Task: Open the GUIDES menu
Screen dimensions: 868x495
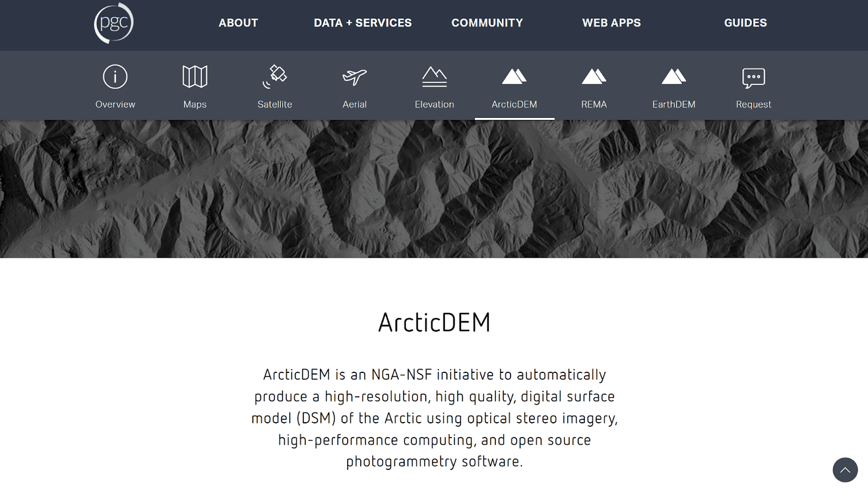Action: (745, 23)
